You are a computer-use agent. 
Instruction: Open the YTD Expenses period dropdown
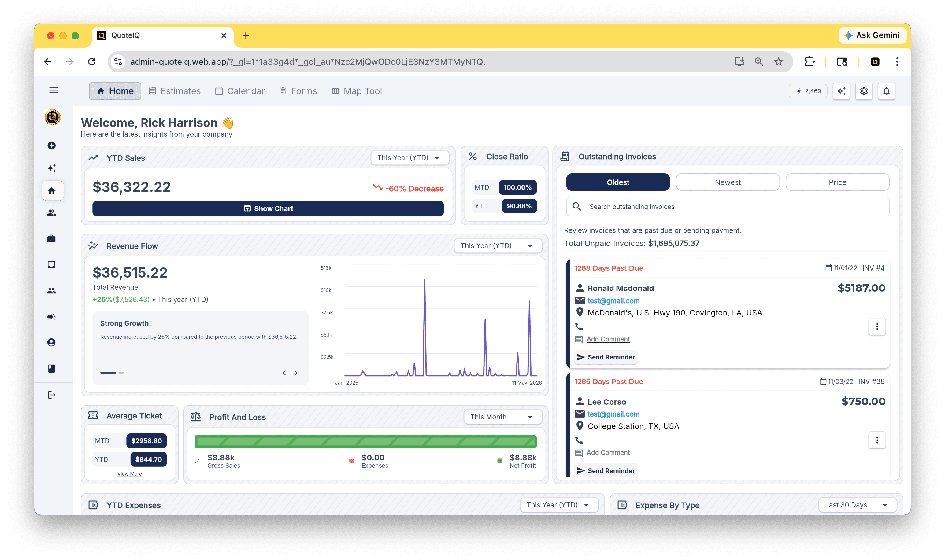pyautogui.click(x=559, y=505)
